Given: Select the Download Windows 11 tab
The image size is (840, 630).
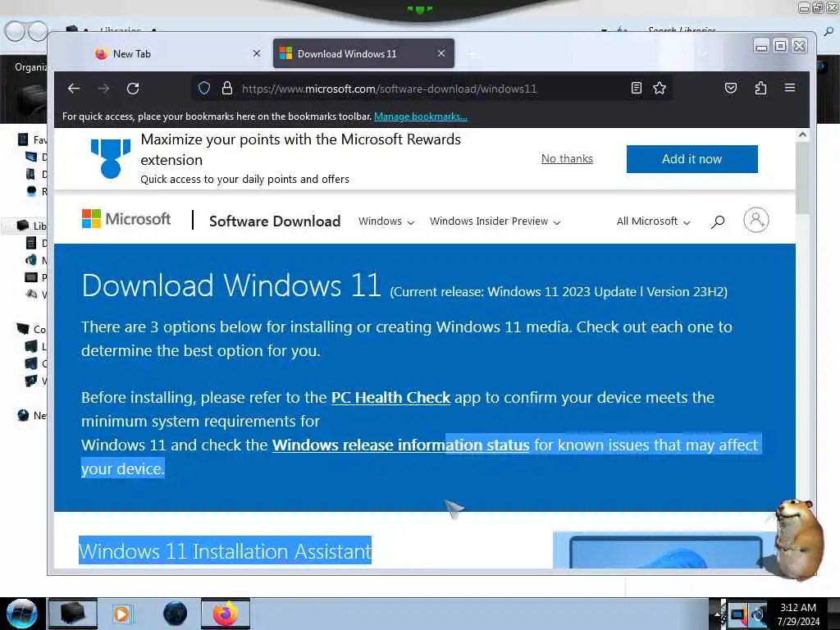Looking at the screenshot, I should [x=363, y=53].
